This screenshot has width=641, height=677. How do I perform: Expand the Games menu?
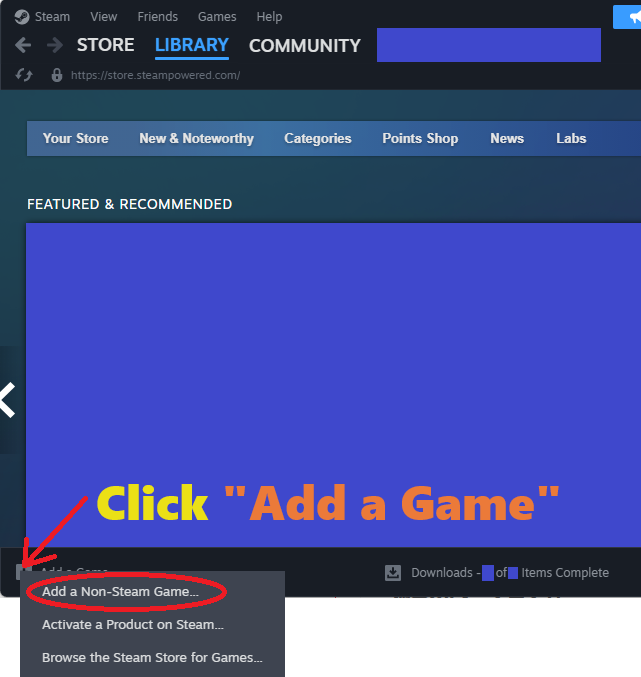tap(217, 17)
